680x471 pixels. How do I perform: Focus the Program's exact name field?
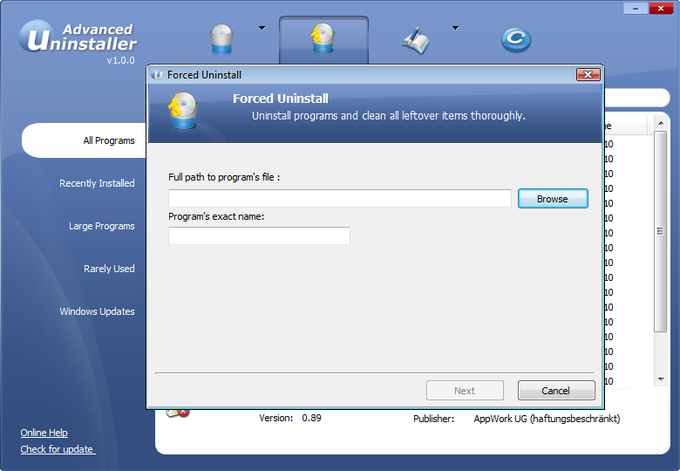[x=259, y=236]
